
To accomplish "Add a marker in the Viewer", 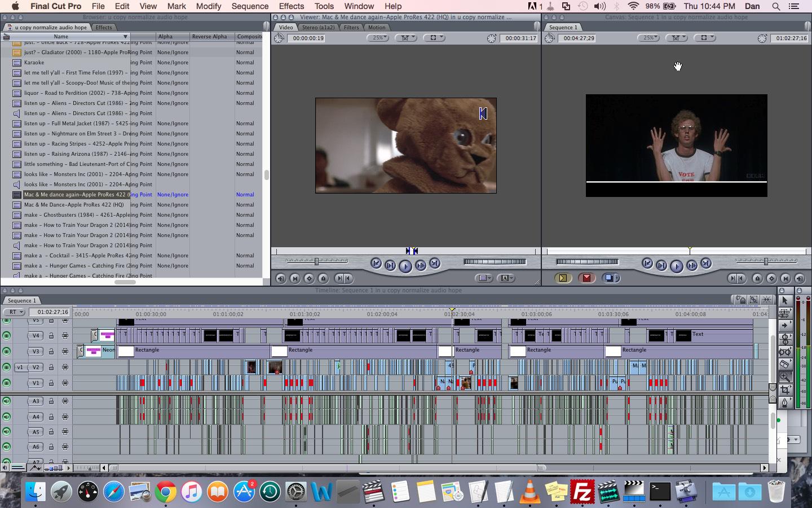I will coord(323,278).
